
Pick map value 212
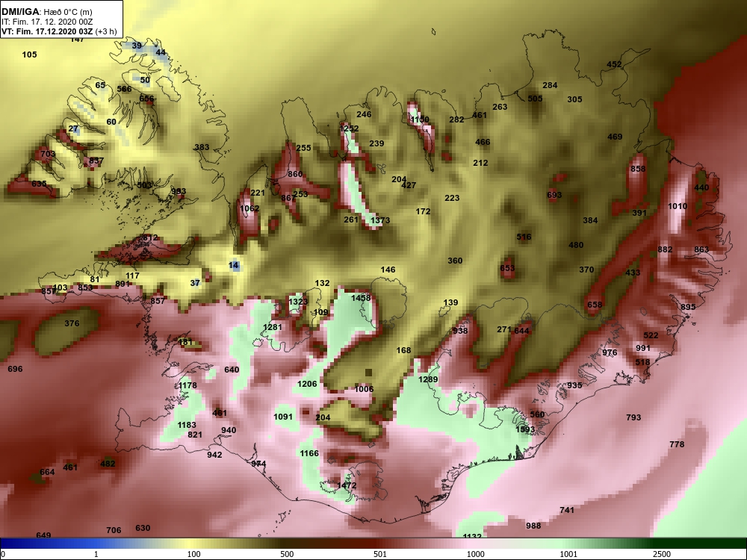480,163
